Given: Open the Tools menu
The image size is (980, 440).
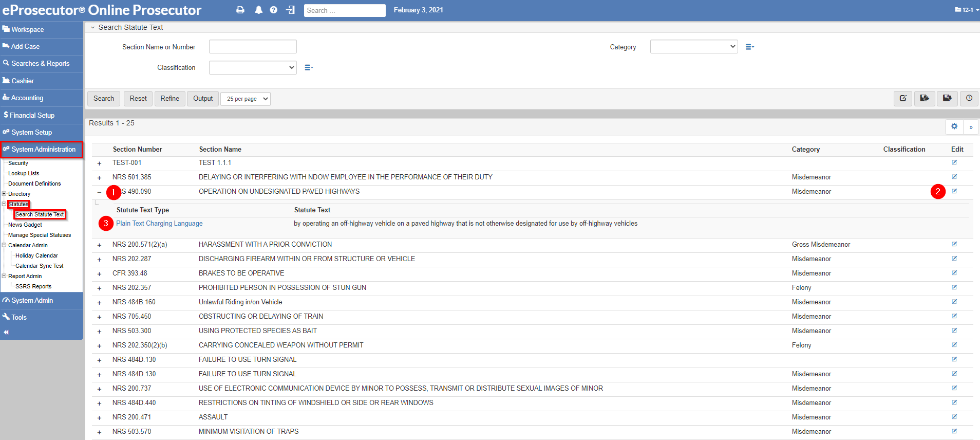Looking at the screenshot, I should tap(41, 317).
